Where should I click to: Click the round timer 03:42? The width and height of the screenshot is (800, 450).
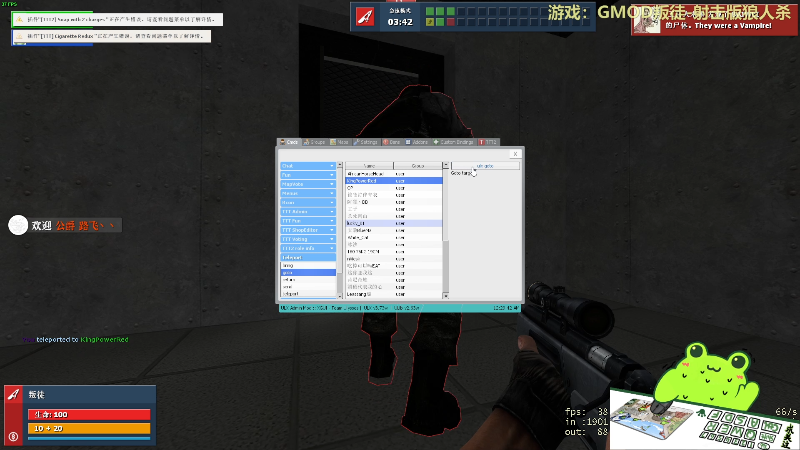[x=400, y=22]
